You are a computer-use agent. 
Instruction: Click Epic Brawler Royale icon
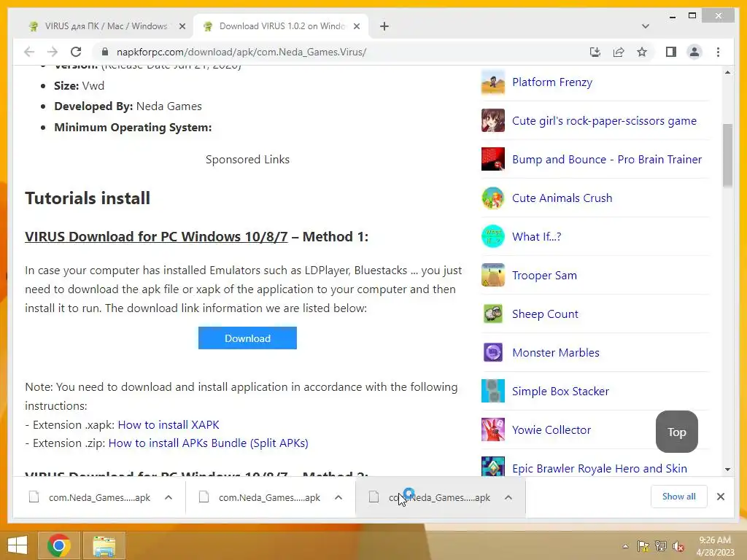coord(493,467)
